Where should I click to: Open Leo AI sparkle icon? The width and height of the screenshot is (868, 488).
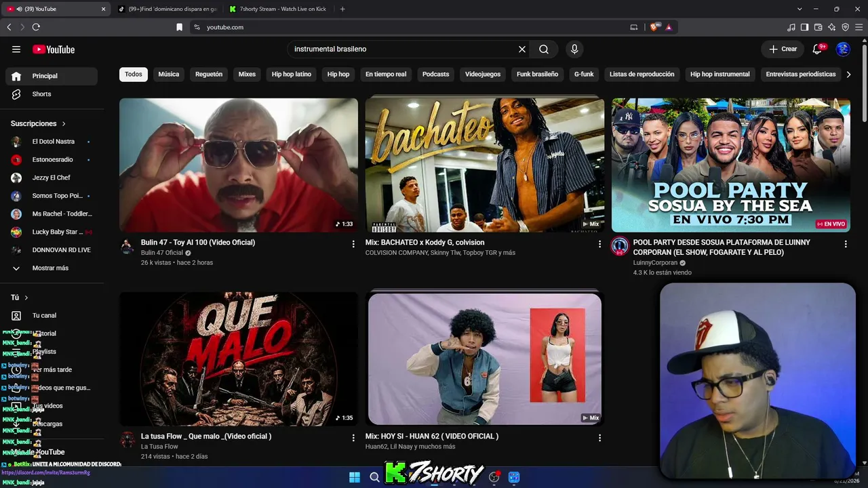coord(832,27)
